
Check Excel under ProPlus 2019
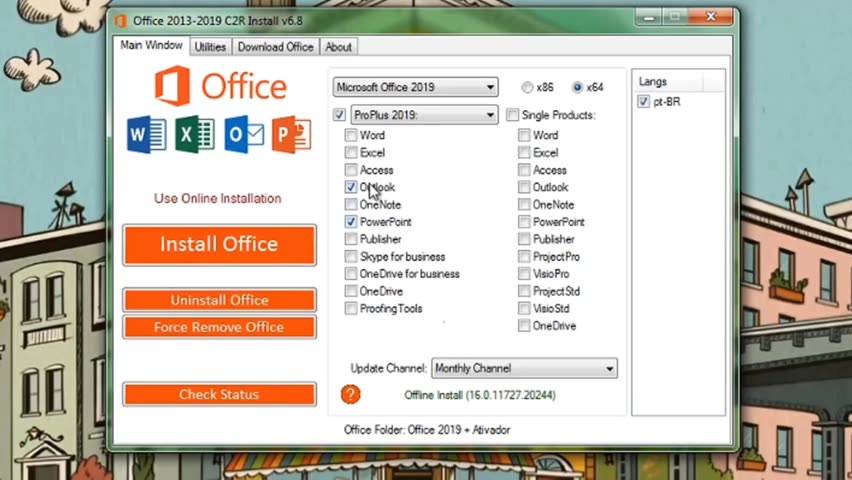pyautogui.click(x=351, y=152)
